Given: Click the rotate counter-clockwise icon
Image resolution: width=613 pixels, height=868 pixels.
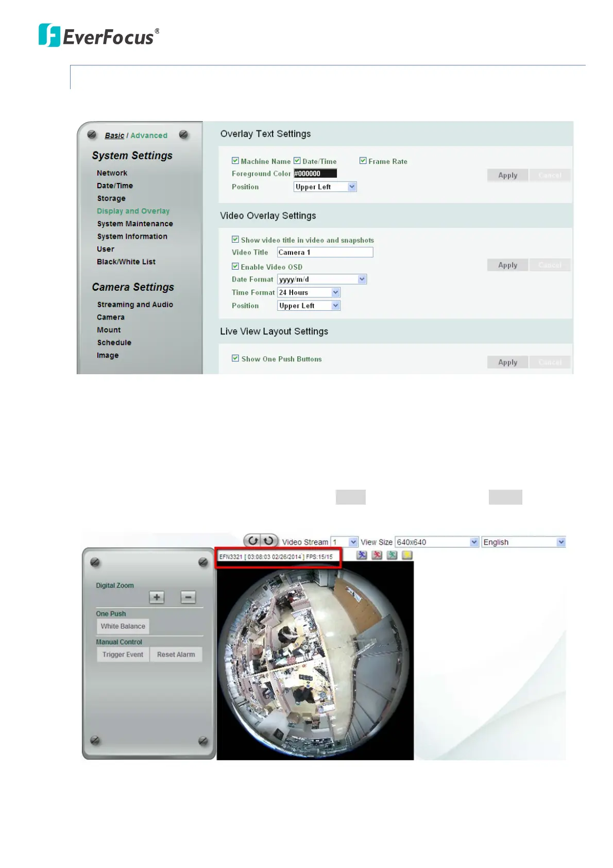Looking at the screenshot, I should [253, 540].
